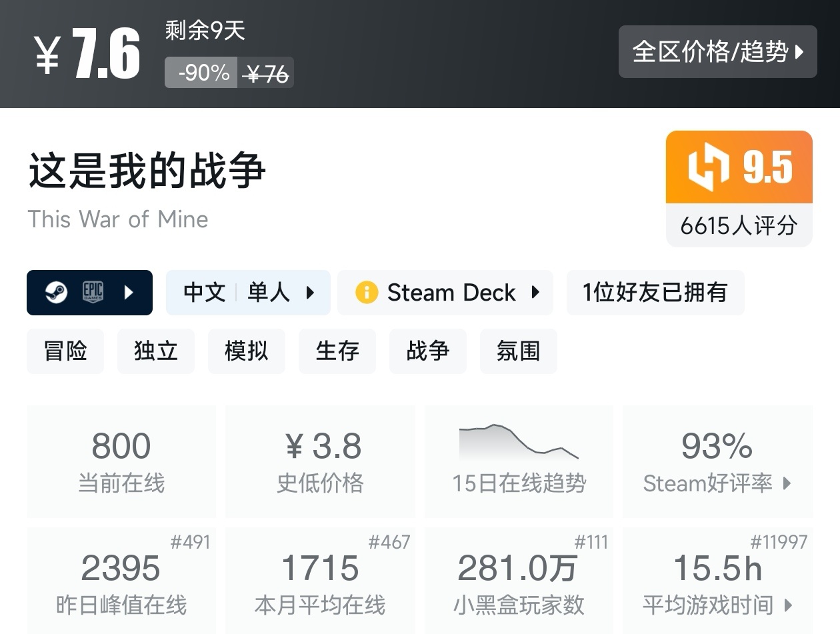Select the 模拟 tag
Image resolution: width=840 pixels, height=634 pixels.
pyautogui.click(x=247, y=351)
